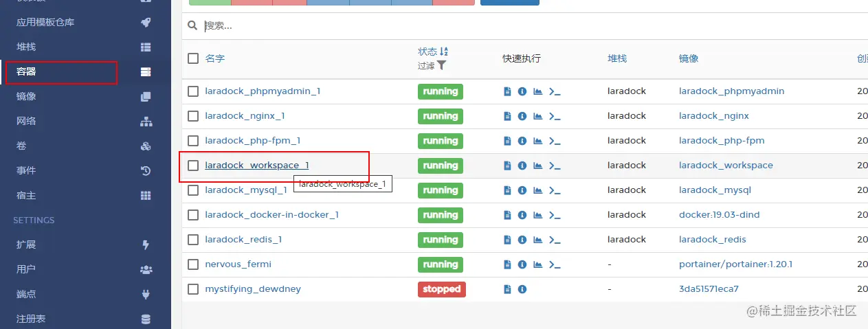View stats chart for laradock_phpmyadmin_1
Image resolution: width=868 pixels, height=329 pixels.
point(538,91)
